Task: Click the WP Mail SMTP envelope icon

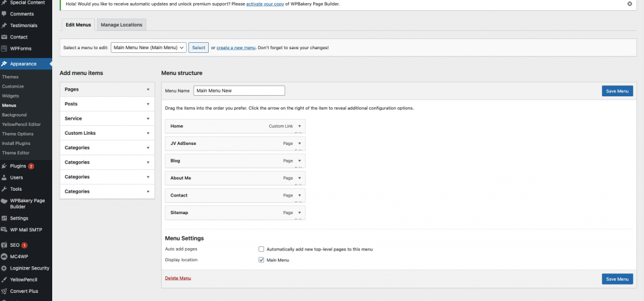Action: click(4, 229)
